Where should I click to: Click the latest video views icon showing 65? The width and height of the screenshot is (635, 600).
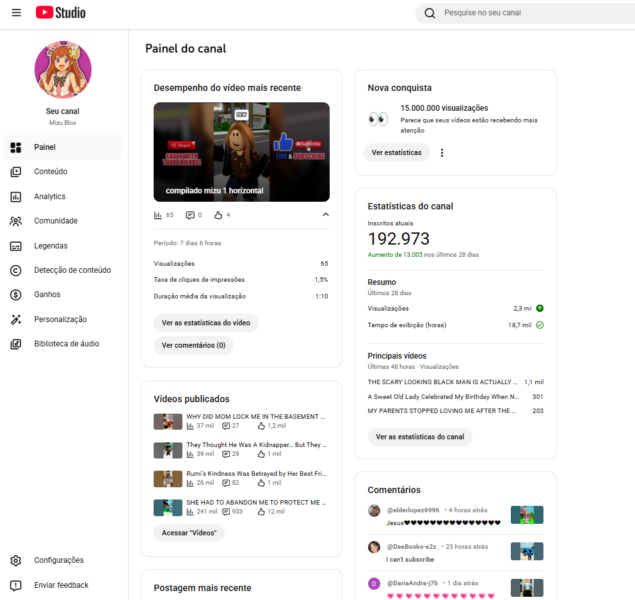click(158, 215)
